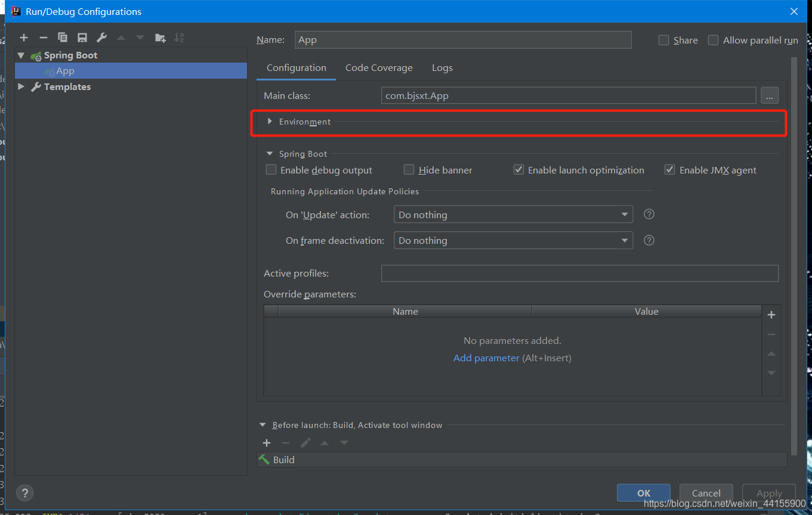Viewport: 812px width, 515px height.
Task: Move before launch task up
Action: 325,443
